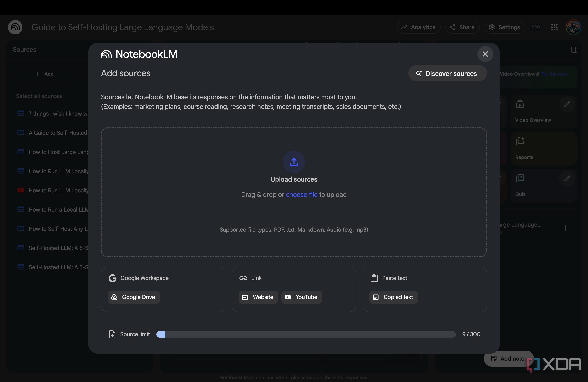Add a YouTube link source

[x=301, y=297]
